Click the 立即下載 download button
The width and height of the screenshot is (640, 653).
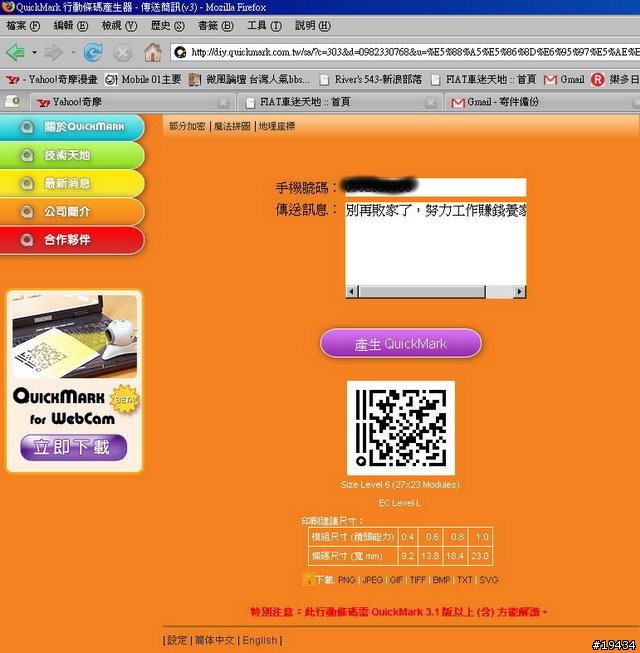tap(73, 447)
